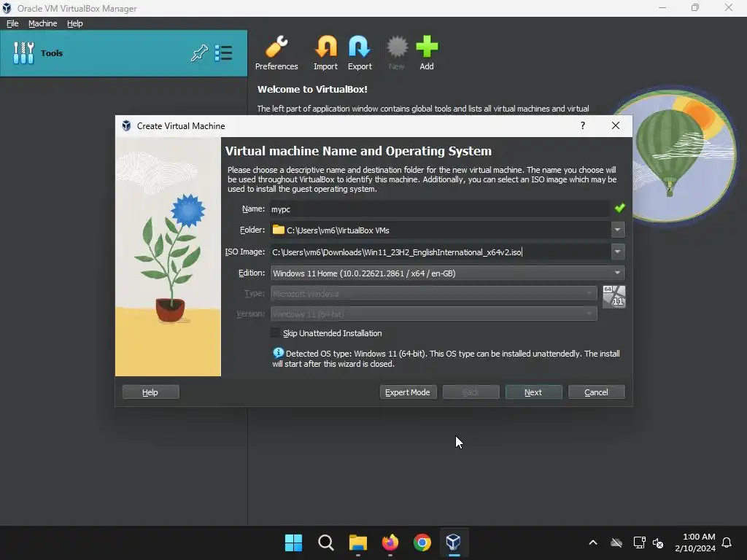Click the dialog question mark help icon

tap(583, 125)
